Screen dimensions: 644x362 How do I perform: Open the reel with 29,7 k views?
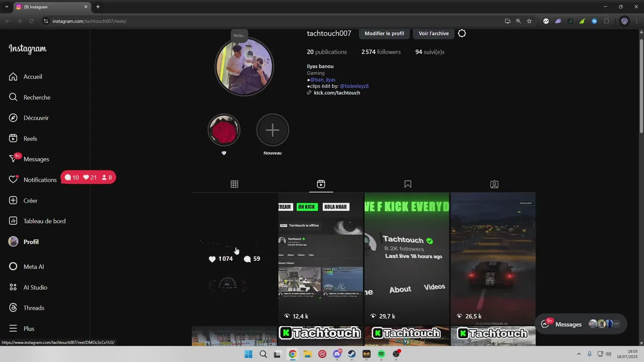[407, 259]
